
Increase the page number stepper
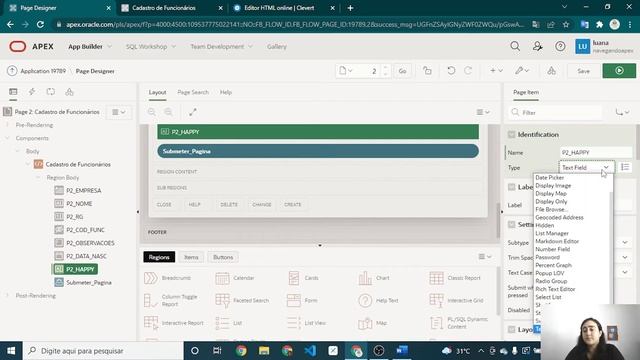pyautogui.click(x=385, y=67)
